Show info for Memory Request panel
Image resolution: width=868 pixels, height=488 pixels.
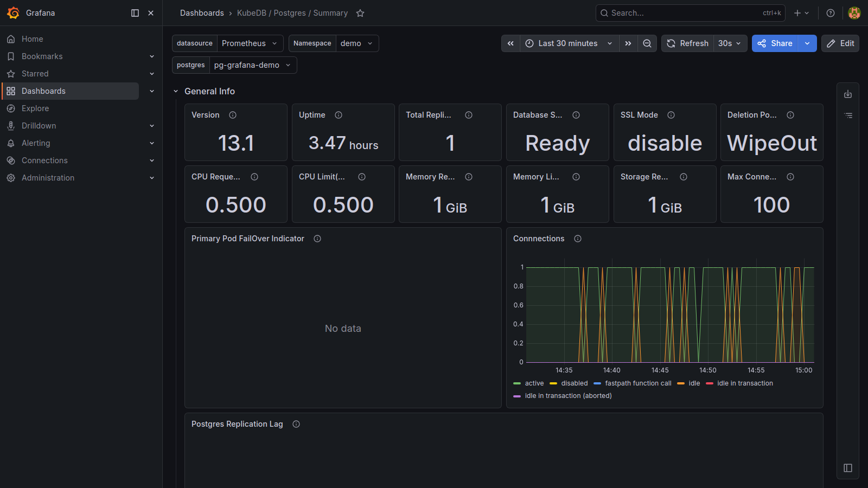click(x=469, y=177)
